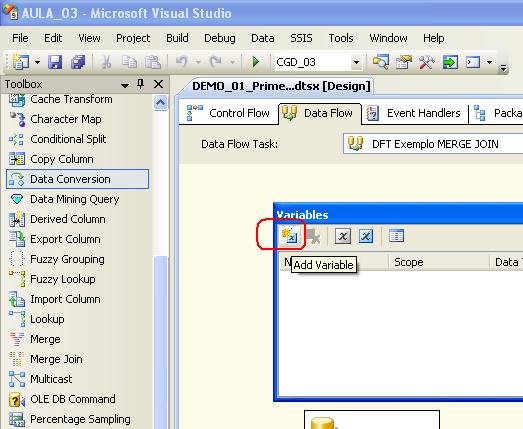Viewport: 523px width, 429px height.
Task: Open dropdown next to command window icon
Action: pyautogui.click(x=489, y=62)
